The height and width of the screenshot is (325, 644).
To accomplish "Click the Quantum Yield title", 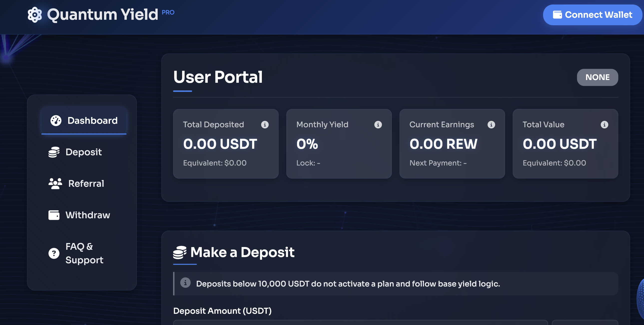I will pos(103,14).
